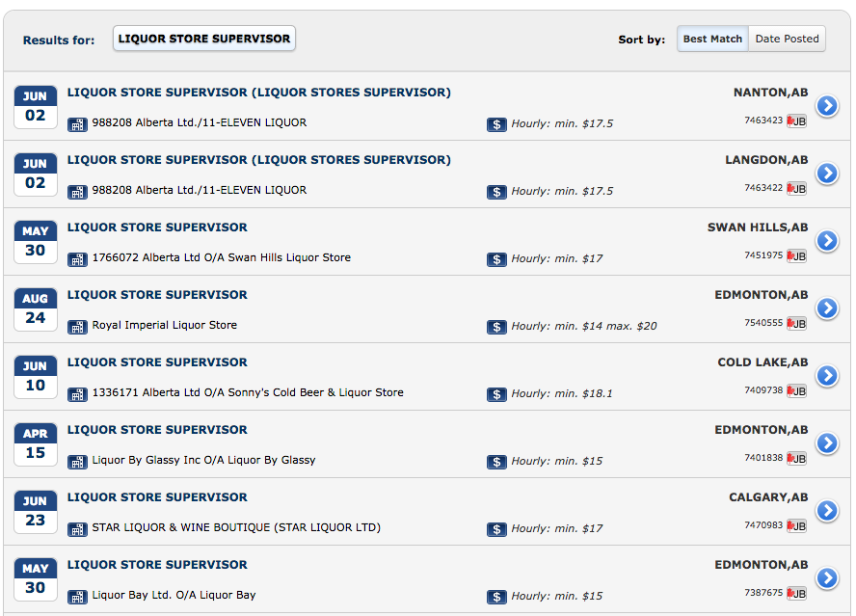The height and width of the screenshot is (616, 856).
Task: Click the building icon beside 988208 Alberta Ltd. Langdon listing
Action: [76, 191]
